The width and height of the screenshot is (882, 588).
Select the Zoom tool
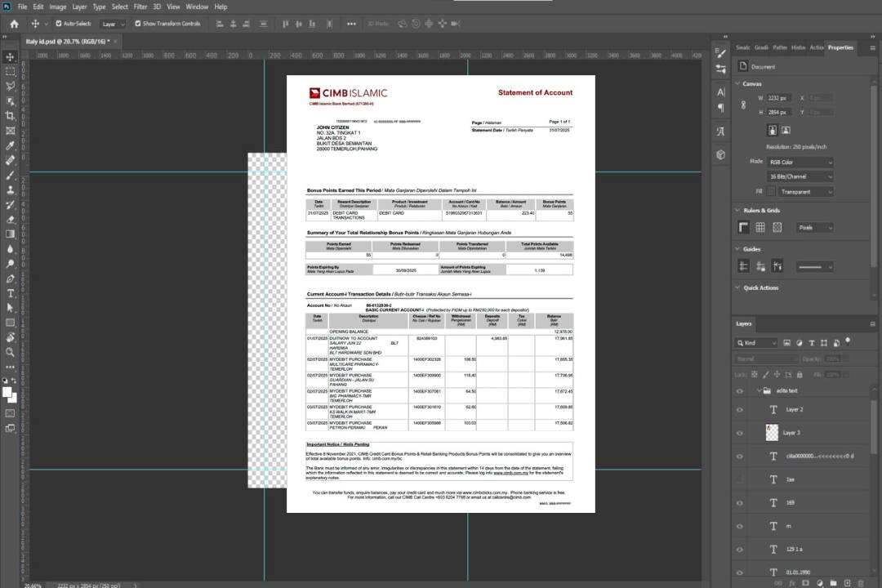10,352
